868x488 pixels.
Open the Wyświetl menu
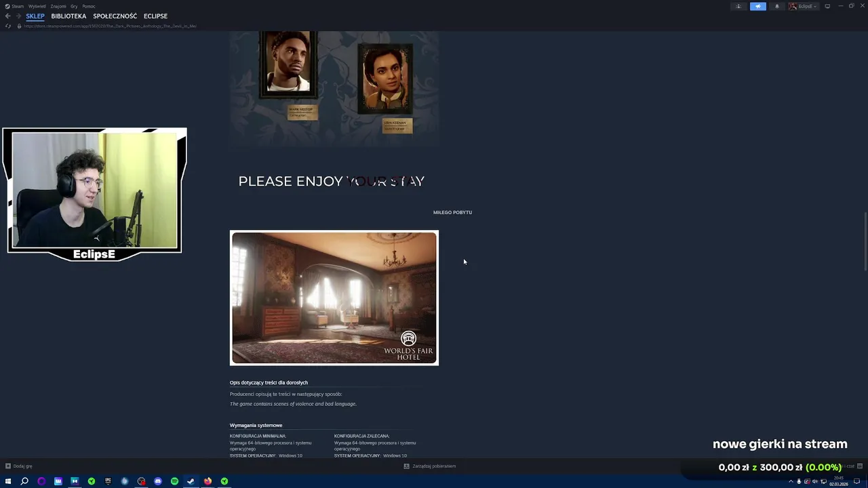(37, 6)
